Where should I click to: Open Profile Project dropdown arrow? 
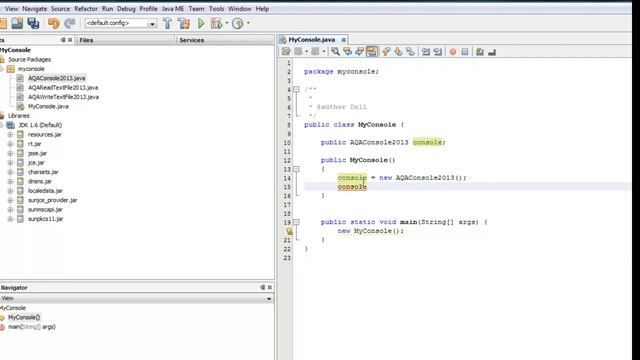248,23
